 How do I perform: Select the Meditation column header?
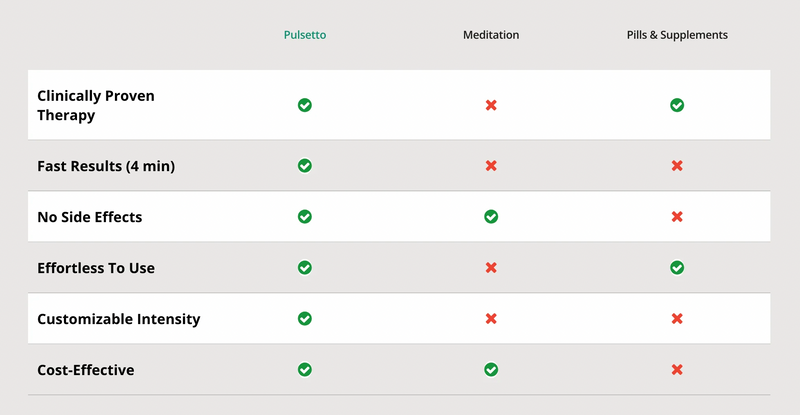click(491, 35)
